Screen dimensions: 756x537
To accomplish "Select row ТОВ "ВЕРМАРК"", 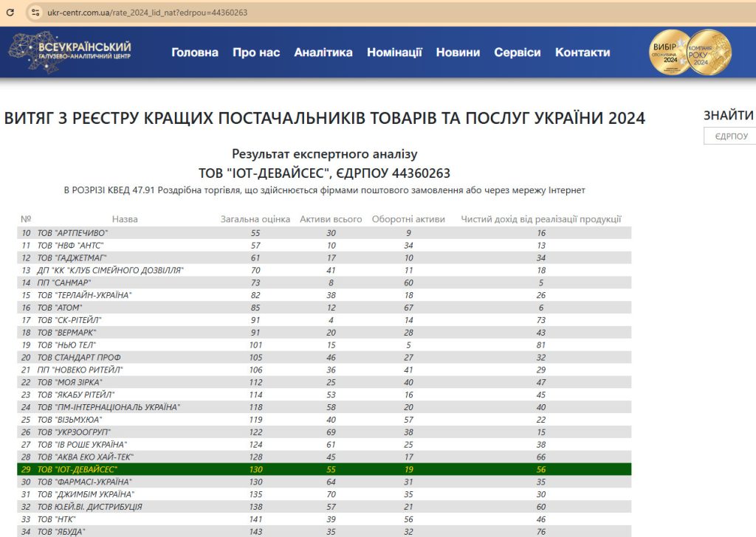I will point(324,333).
